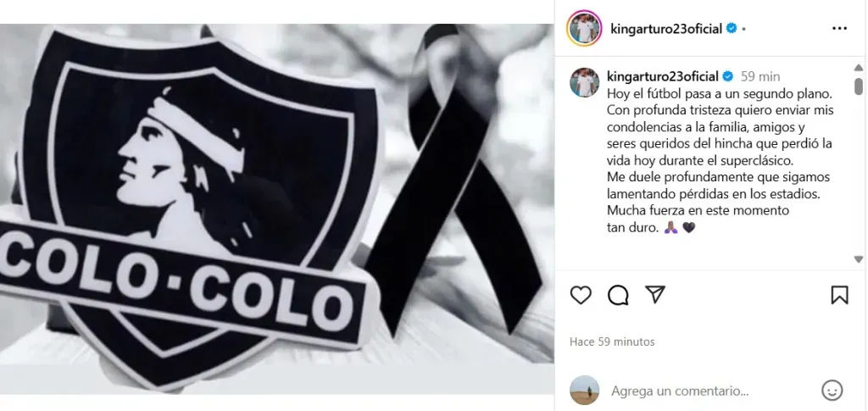Image resolution: width=868 pixels, height=411 pixels.
Task: Share the post with the paper plane icon
Action: click(655, 294)
